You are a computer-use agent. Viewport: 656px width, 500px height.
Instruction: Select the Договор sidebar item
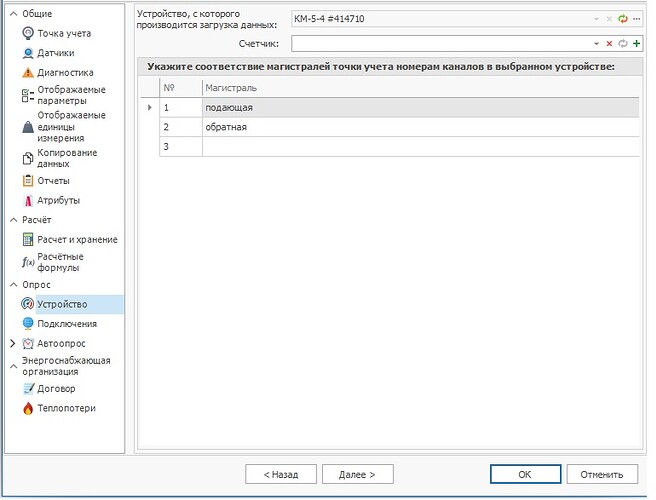pos(49,389)
